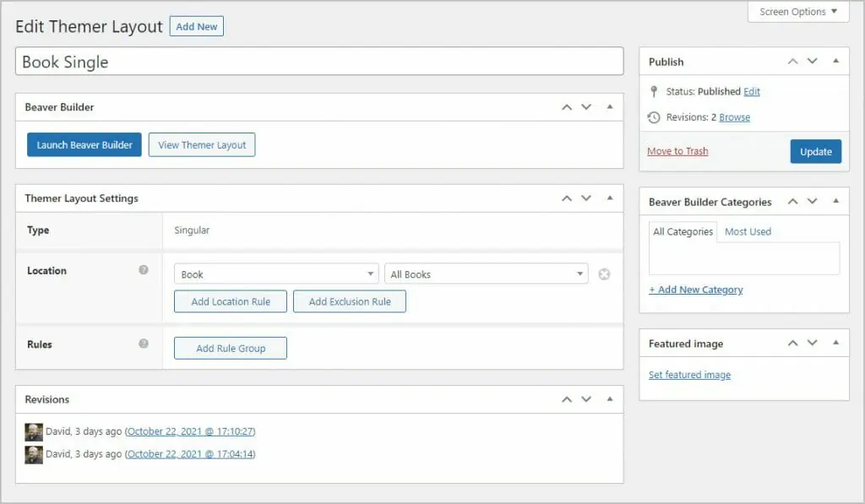Move layout to Trash
The height and width of the screenshot is (504, 865).
(677, 151)
